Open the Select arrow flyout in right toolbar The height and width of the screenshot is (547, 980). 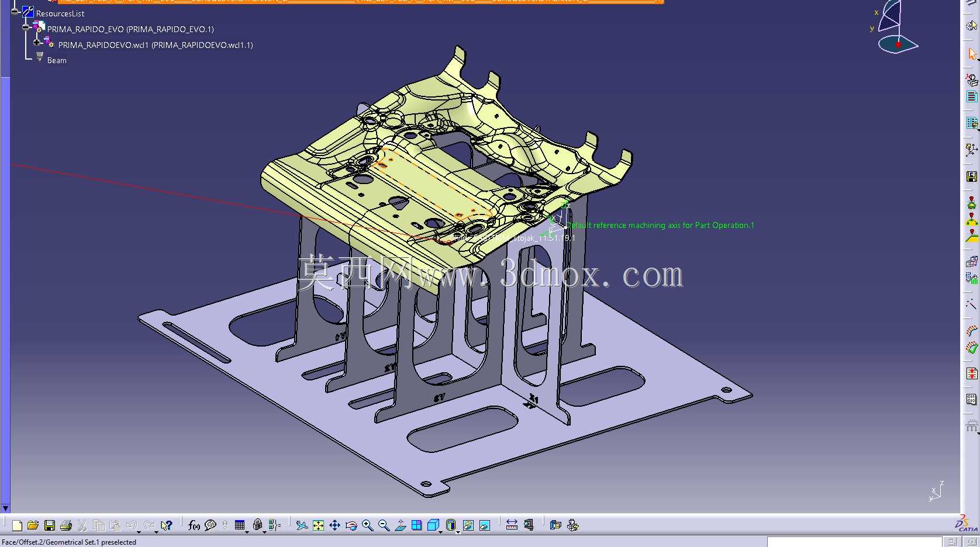978,60
